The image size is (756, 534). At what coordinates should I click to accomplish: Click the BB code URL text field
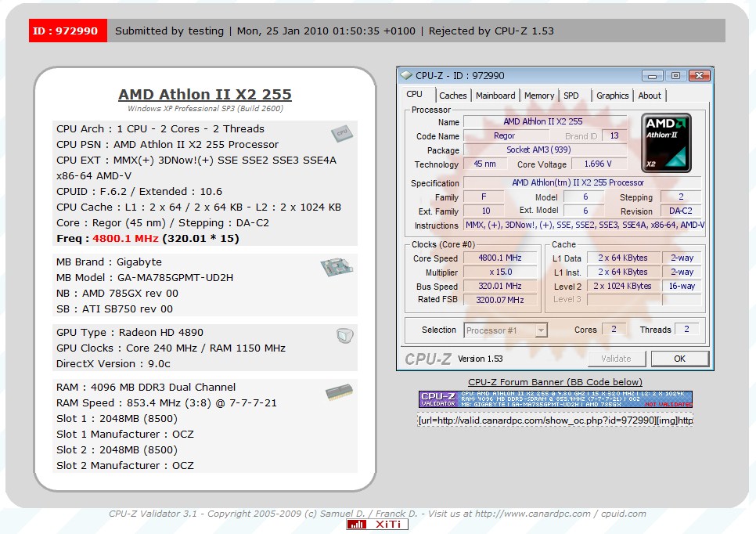click(x=555, y=420)
